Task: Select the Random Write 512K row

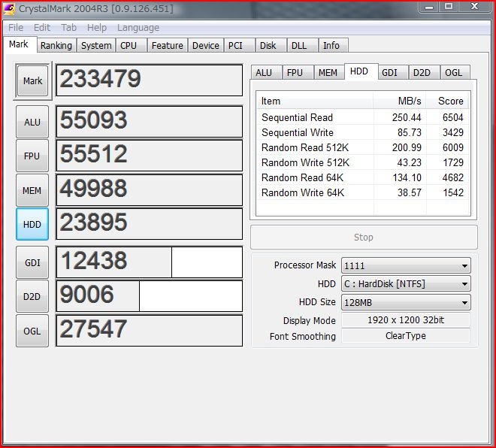Action: pyautogui.click(x=363, y=162)
